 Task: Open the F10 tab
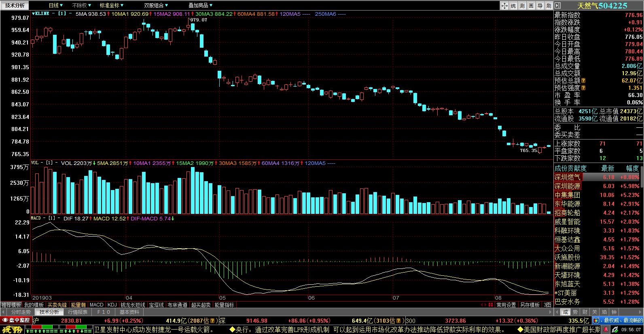click(104, 312)
